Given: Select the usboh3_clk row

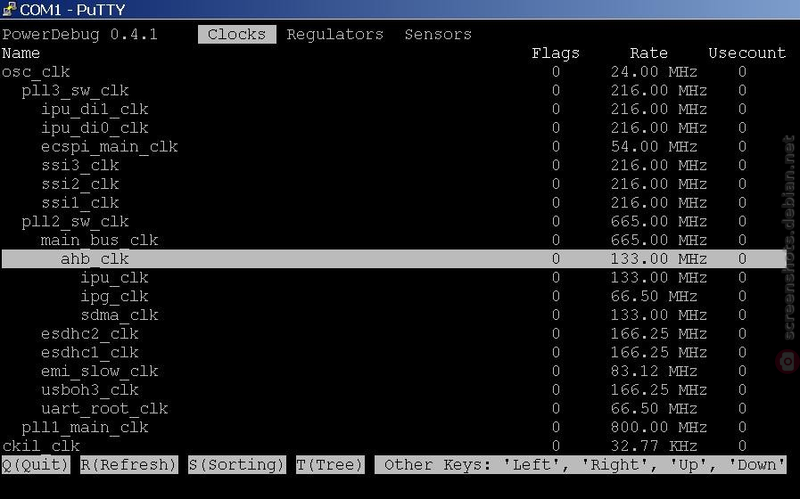Looking at the screenshot, I should point(393,390).
